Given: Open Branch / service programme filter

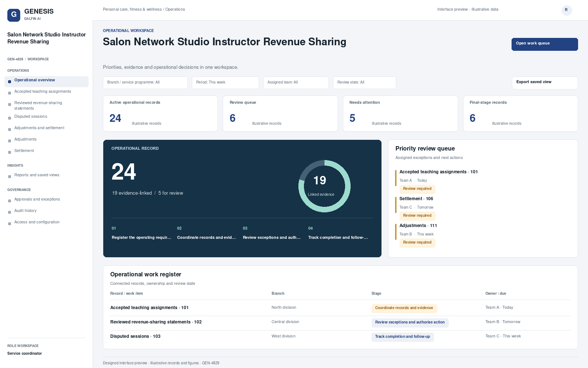Looking at the screenshot, I should click(145, 83).
